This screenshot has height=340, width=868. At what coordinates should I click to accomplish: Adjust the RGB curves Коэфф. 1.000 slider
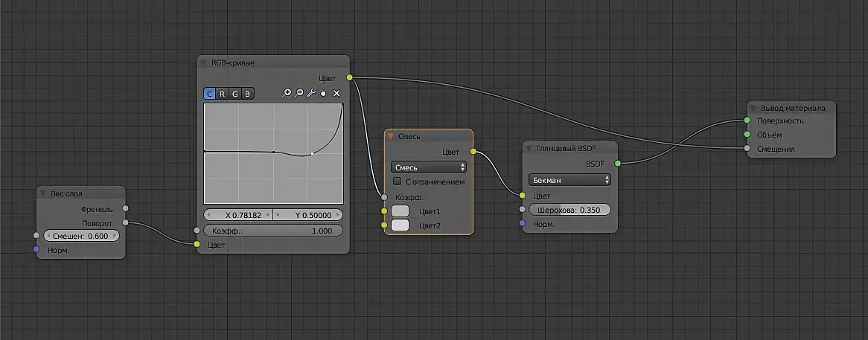[273, 231]
